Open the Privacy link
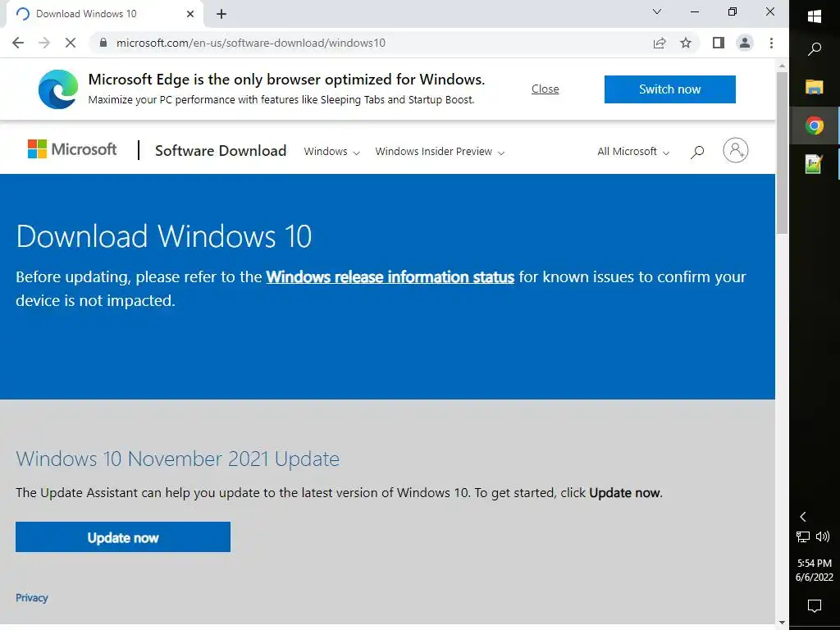This screenshot has height=630, width=840. tap(32, 598)
